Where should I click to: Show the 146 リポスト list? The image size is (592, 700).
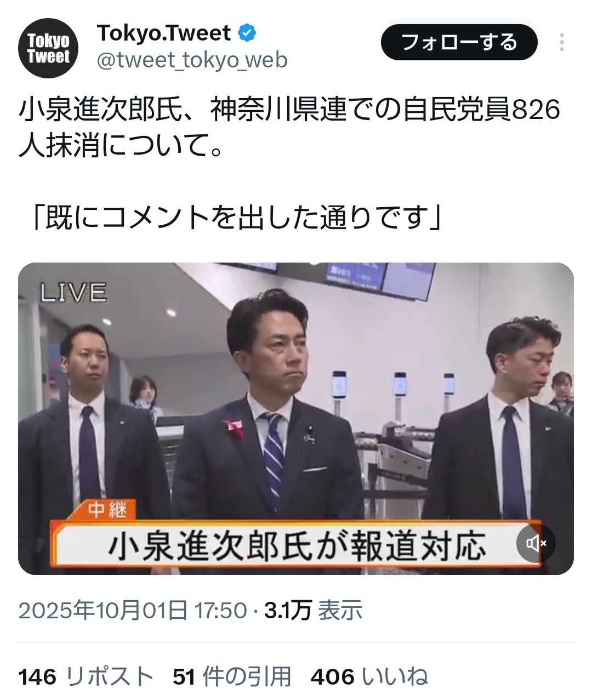86,677
